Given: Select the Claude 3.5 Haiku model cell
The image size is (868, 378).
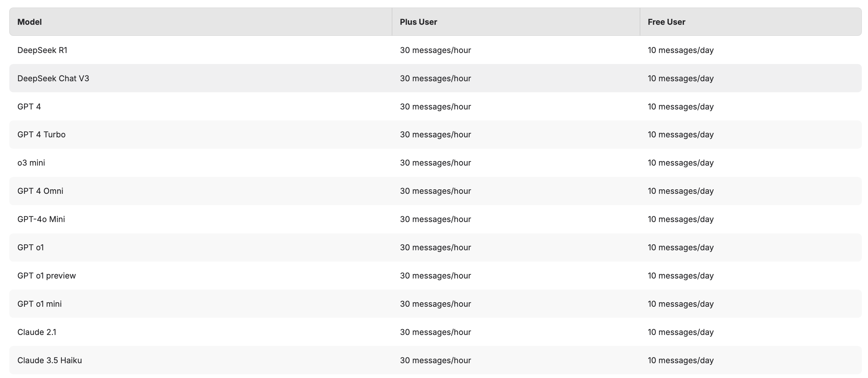Looking at the screenshot, I should 50,360.
